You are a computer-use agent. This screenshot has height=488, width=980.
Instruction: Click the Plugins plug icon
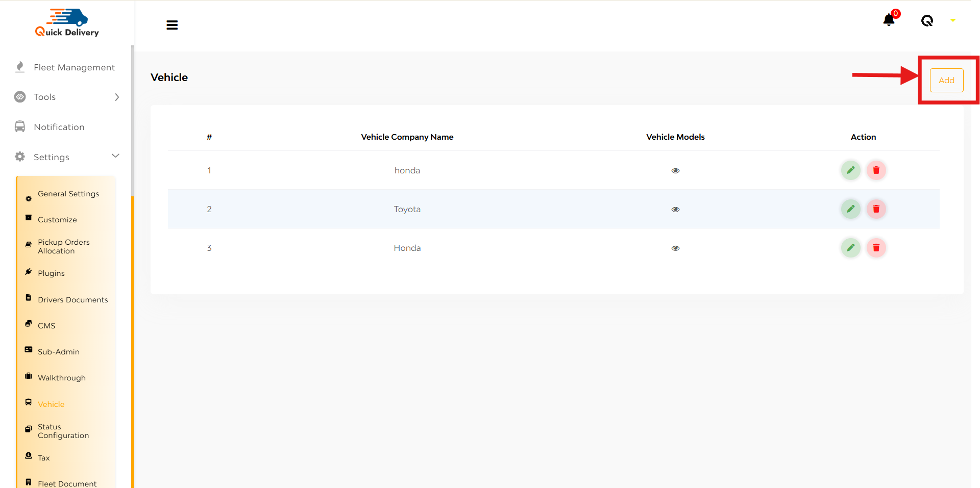pyautogui.click(x=29, y=272)
